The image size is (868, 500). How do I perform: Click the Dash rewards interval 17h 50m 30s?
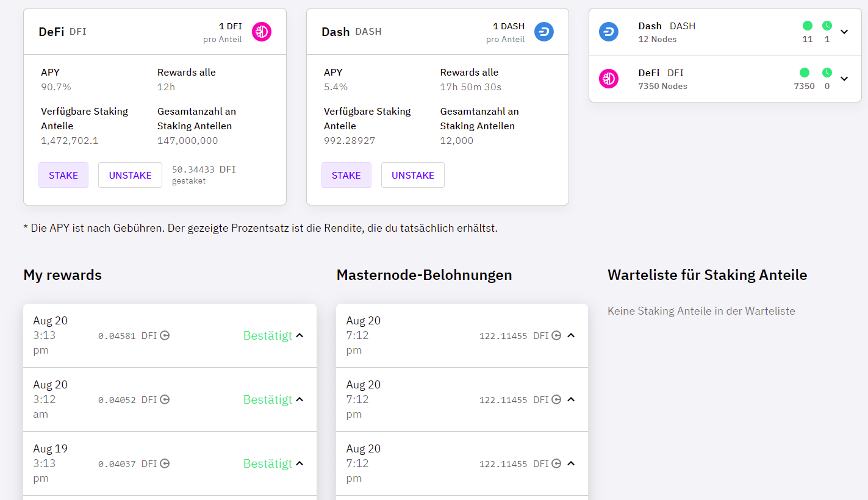[471, 87]
